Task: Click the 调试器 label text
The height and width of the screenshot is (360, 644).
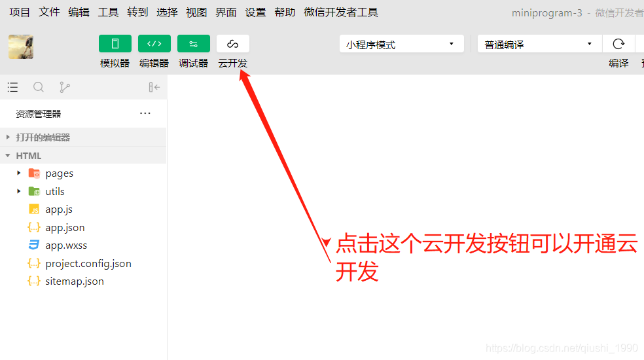Action: tap(194, 63)
